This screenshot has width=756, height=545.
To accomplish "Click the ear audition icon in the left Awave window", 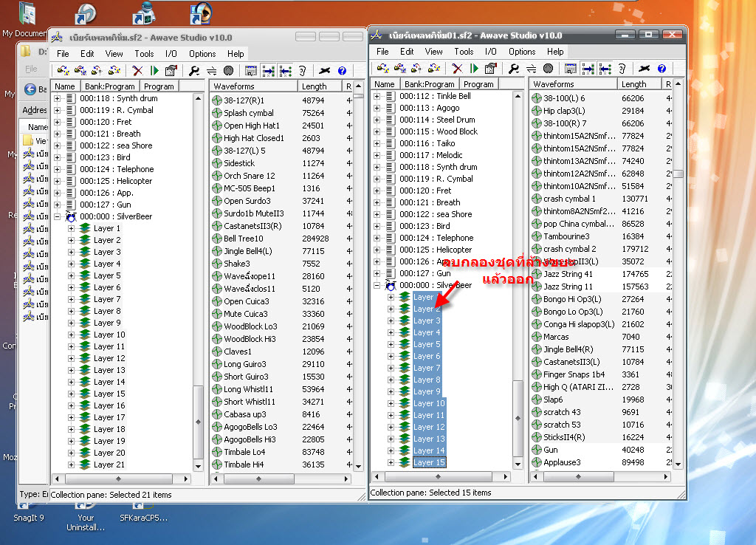I will (302, 71).
